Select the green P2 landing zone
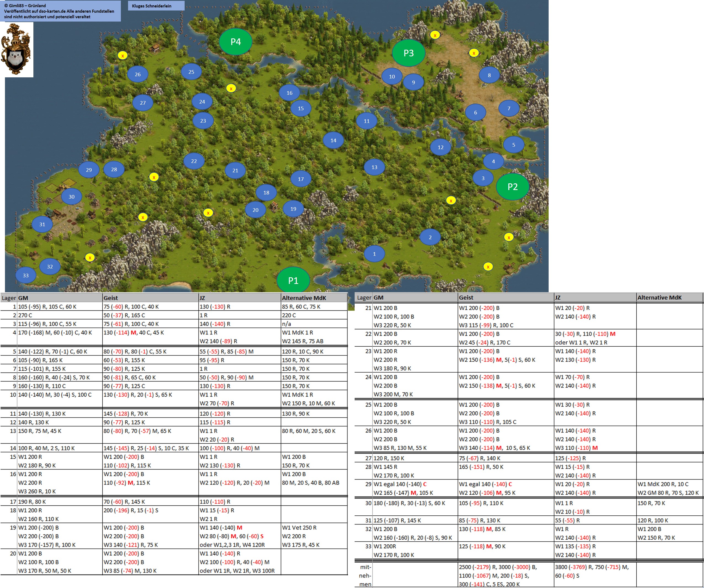Screen dimensions: 704x588 (512, 187)
